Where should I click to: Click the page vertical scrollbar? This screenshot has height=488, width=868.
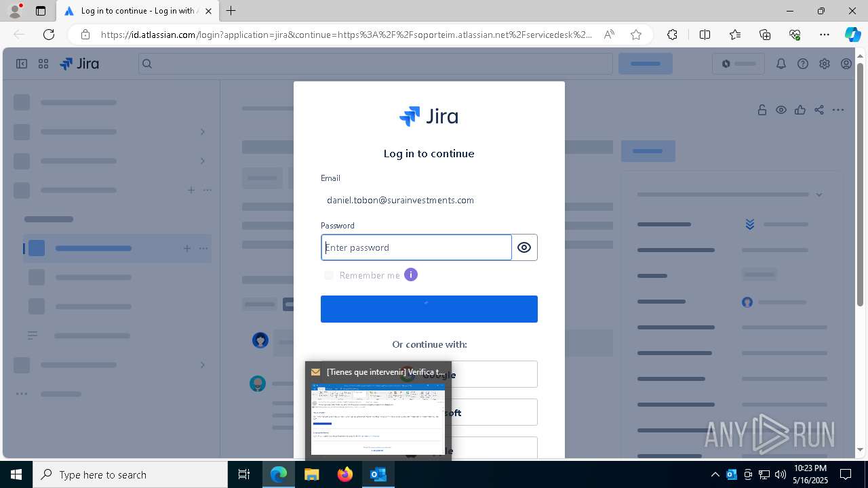pyautogui.click(x=861, y=183)
